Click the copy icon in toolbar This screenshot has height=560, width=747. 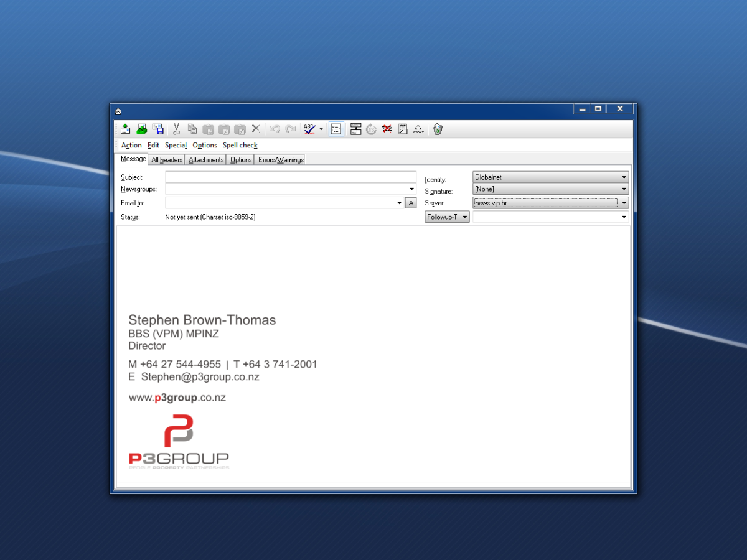coord(192,129)
